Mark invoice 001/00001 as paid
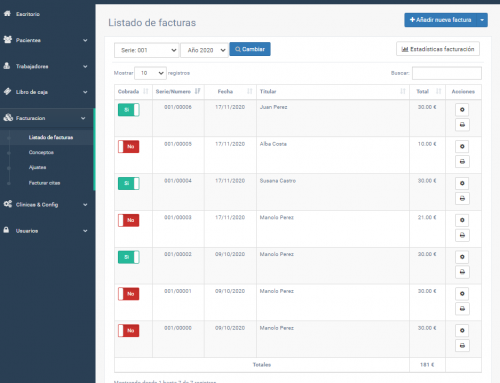The height and width of the screenshot is (383, 500). coord(129,294)
